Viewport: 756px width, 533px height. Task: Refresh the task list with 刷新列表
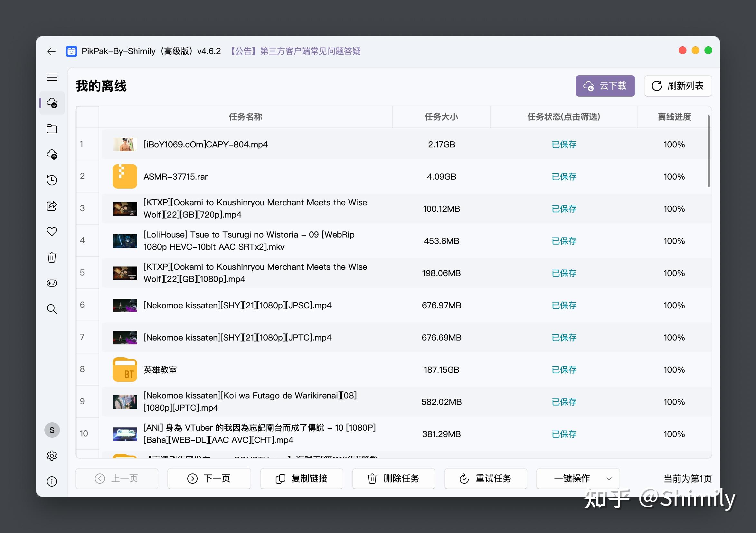pos(678,86)
